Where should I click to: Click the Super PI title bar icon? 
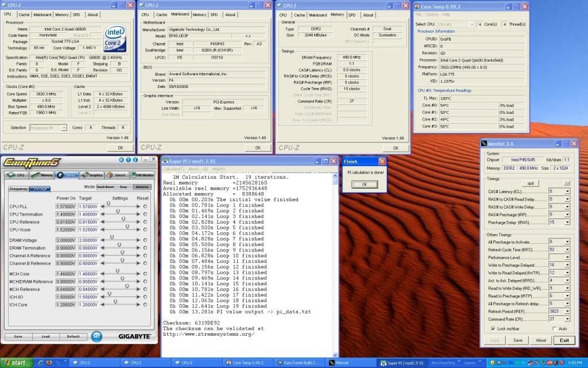coord(165,161)
